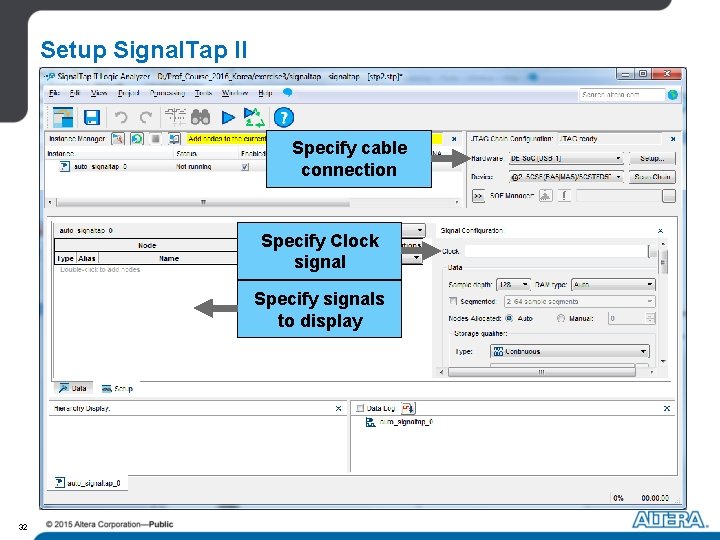Open the Help menu

pyautogui.click(x=265, y=93)
